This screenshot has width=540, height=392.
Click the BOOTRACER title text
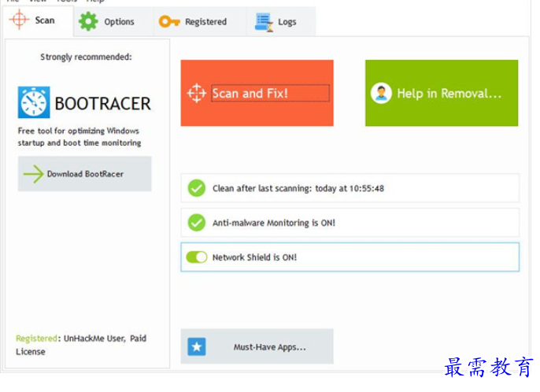tap(103, 104)
